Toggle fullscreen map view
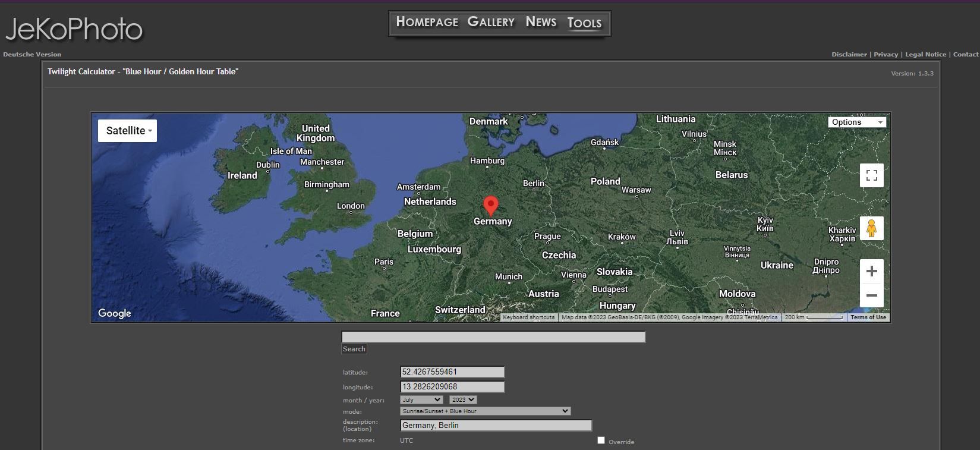This screenshot has width=980, height=450. tap(871, 175)
